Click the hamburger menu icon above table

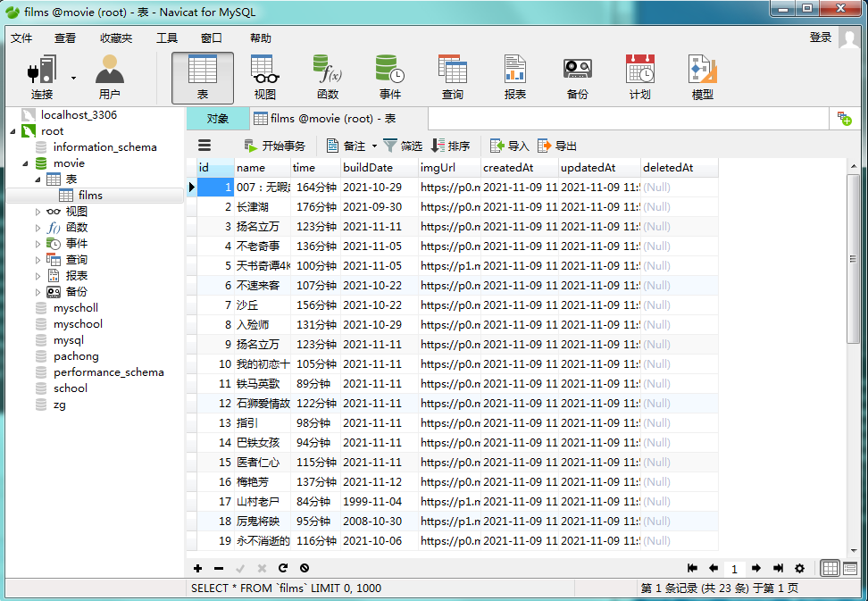coord(204,146)
